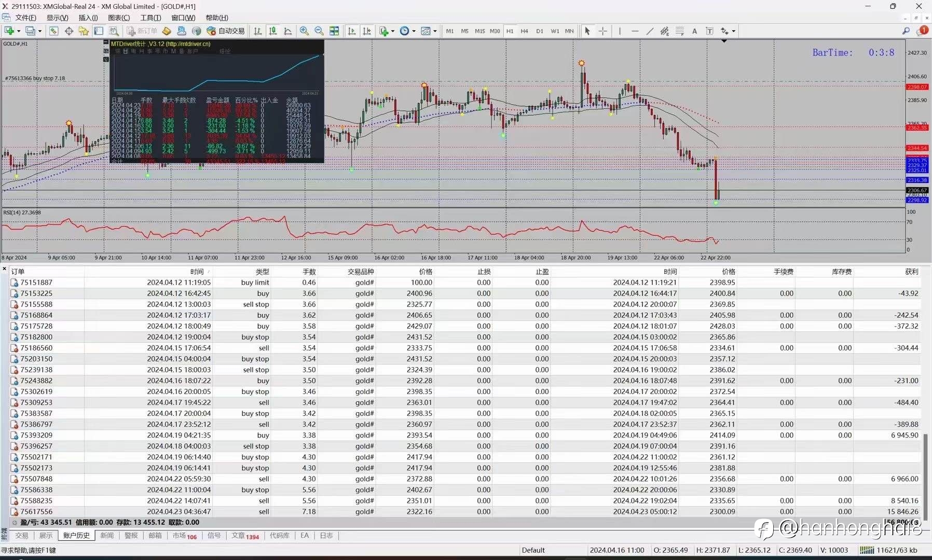Viewport: 932px width, 560px height.
Task: Switch timeframe to M5
Action: [x=465, y=31]
